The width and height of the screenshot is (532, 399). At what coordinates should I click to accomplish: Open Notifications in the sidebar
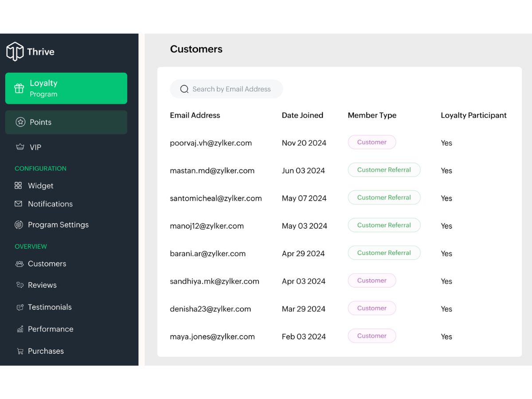(50, 204)
